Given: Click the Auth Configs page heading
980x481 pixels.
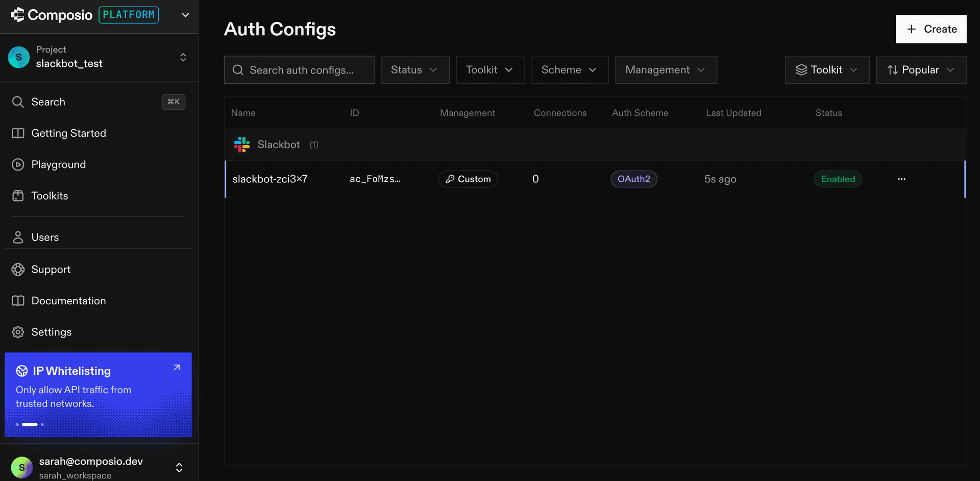Looking at the screenshot, I should click(x=280, y=29).
